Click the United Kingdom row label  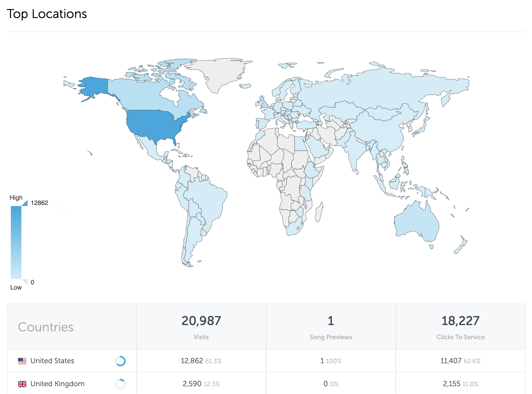click(x=57, y=384)
